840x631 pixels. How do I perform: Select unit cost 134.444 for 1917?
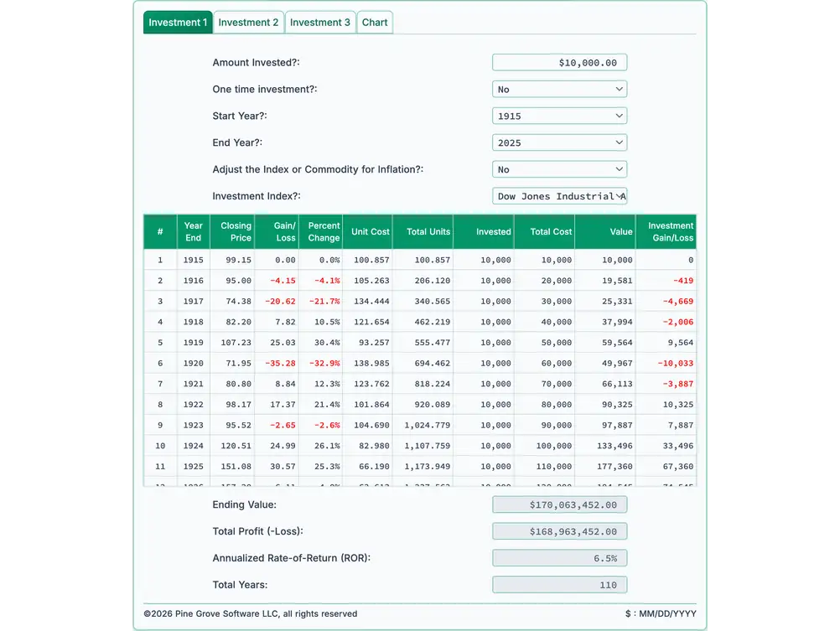coord(367,302)
